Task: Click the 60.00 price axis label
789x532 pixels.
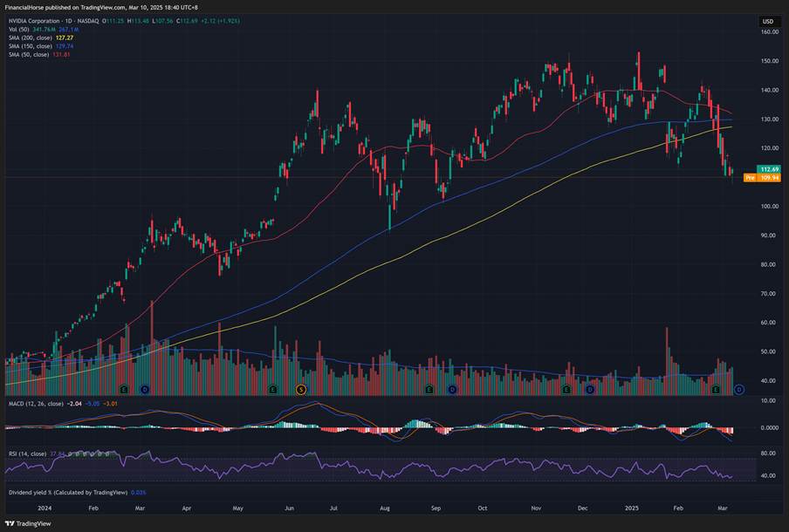Action: (770, 323)
